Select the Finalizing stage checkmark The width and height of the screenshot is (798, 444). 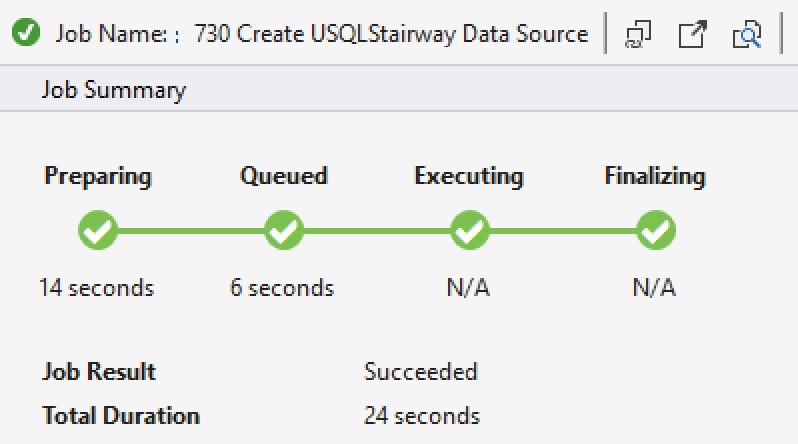click(x=655, y=232)
